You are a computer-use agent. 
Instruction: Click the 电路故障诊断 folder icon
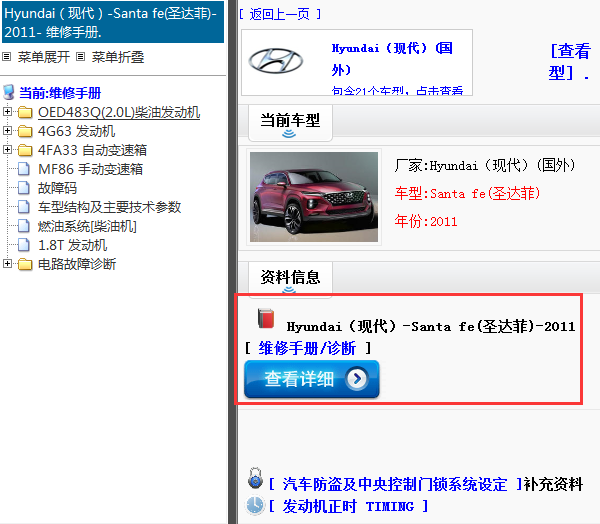coord(25,264)
